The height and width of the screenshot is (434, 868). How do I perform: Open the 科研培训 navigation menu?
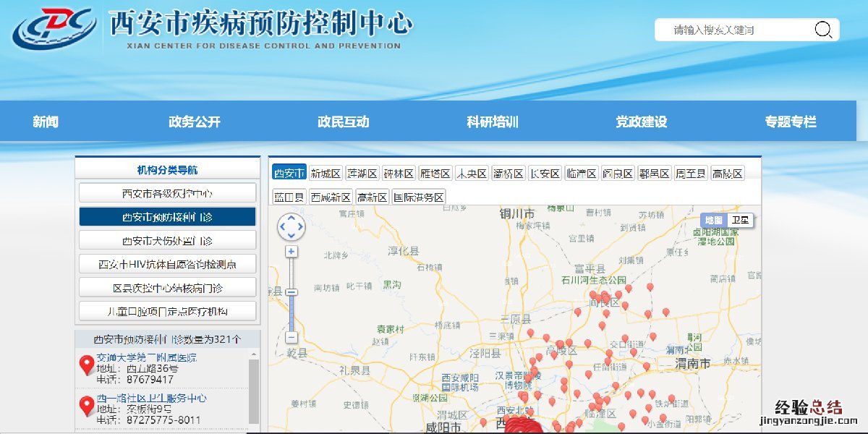tap(493, 122)
